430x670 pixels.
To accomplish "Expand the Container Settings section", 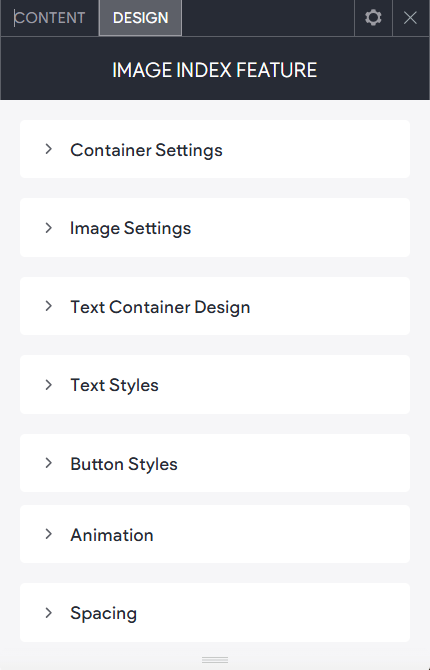I will click(215, 150).
